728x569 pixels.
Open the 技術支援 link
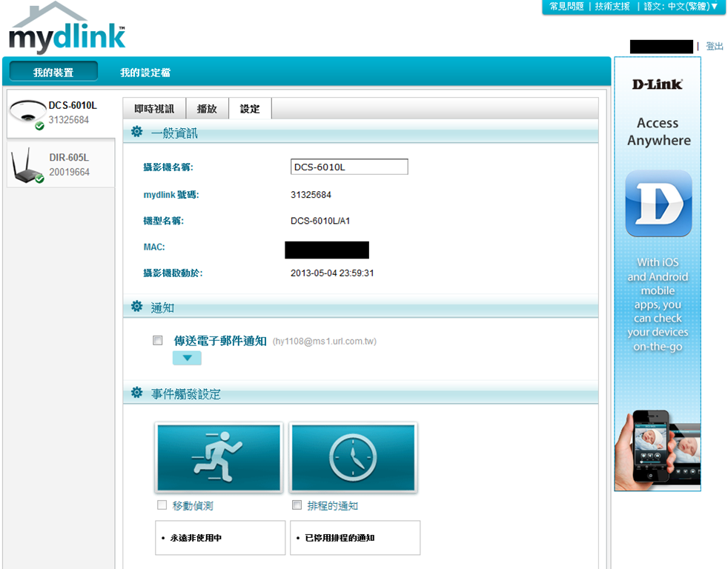[612, 7]
